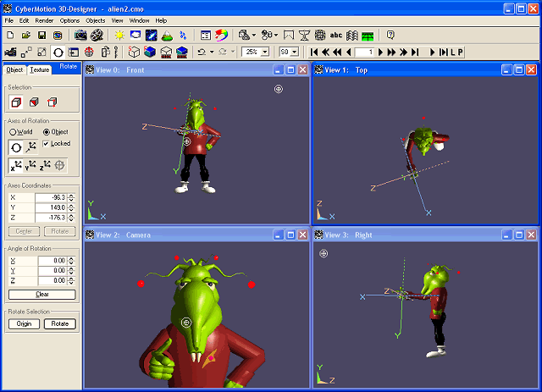Click the New file icon
The height and width of the screenshot is (392, 542).
click(x=10, y=36)
